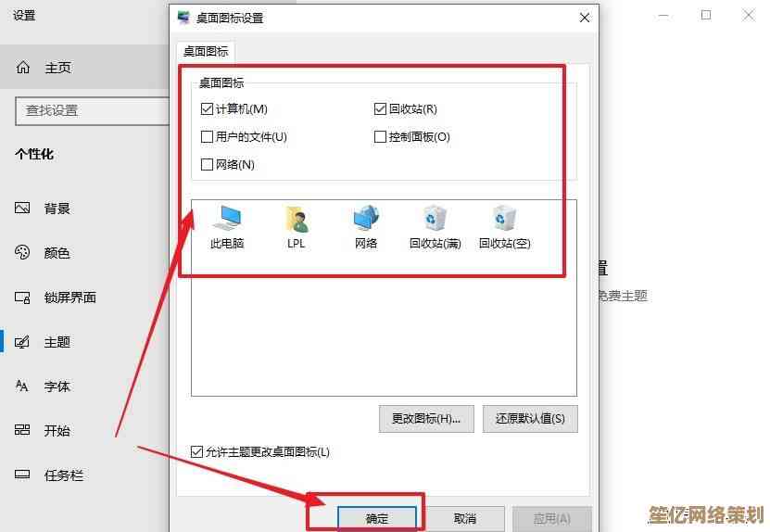Uncheck the 计算机(M) checkbox
The height and width of the screenshot is (532, 770).
click(207, 109)
